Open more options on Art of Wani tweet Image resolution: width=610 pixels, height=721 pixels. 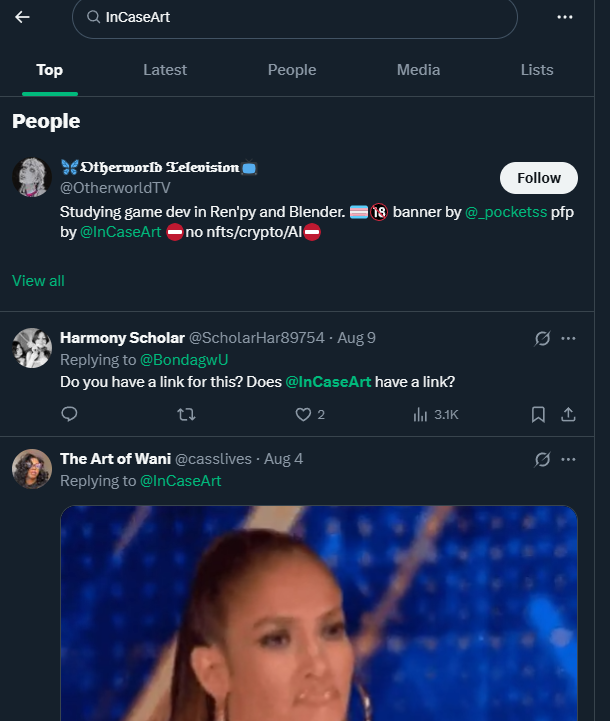(568, 459)
